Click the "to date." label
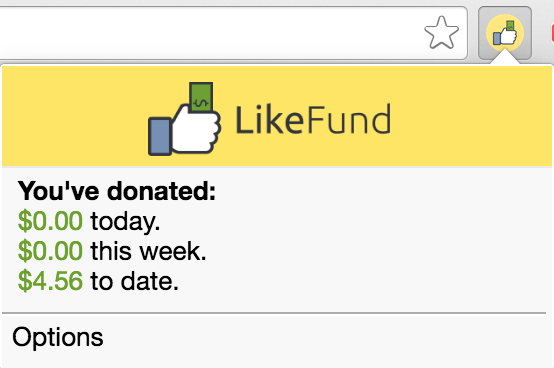The image size is (554, 368). click(135, 281)
